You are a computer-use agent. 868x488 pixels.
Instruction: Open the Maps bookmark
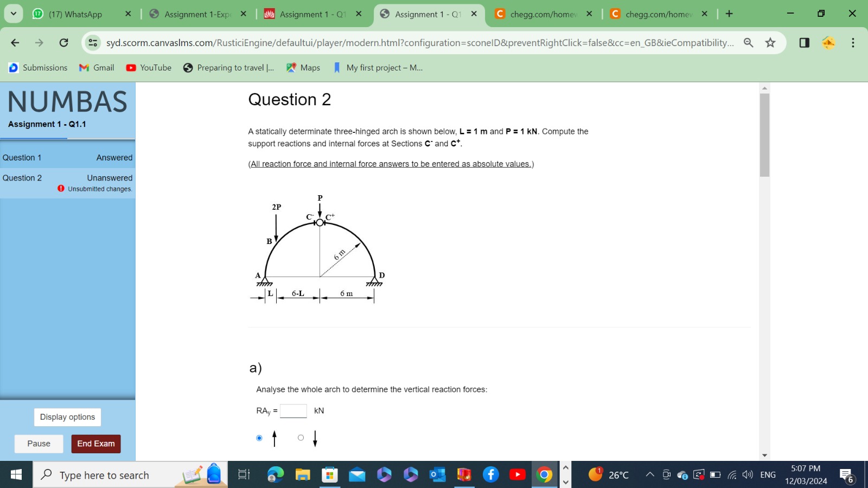[x=303, y=67]
